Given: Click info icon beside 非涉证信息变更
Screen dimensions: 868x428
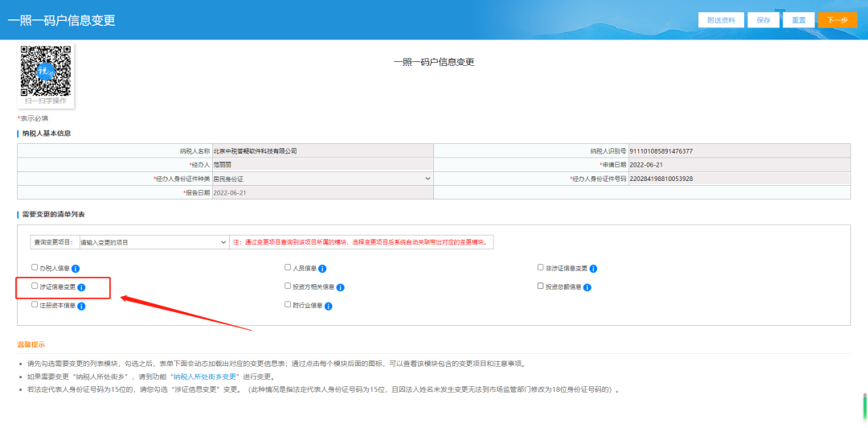Looking at the screenshot, I should coord(593,268).
